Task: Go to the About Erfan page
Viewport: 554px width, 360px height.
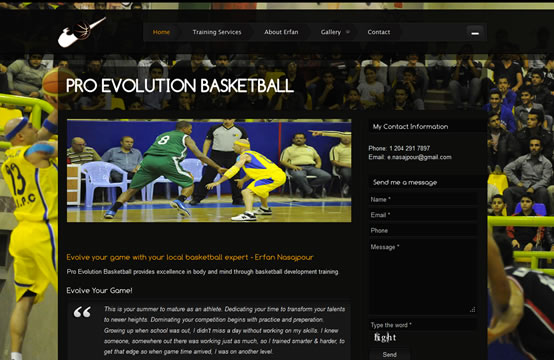Action: (x=281, y=32)
